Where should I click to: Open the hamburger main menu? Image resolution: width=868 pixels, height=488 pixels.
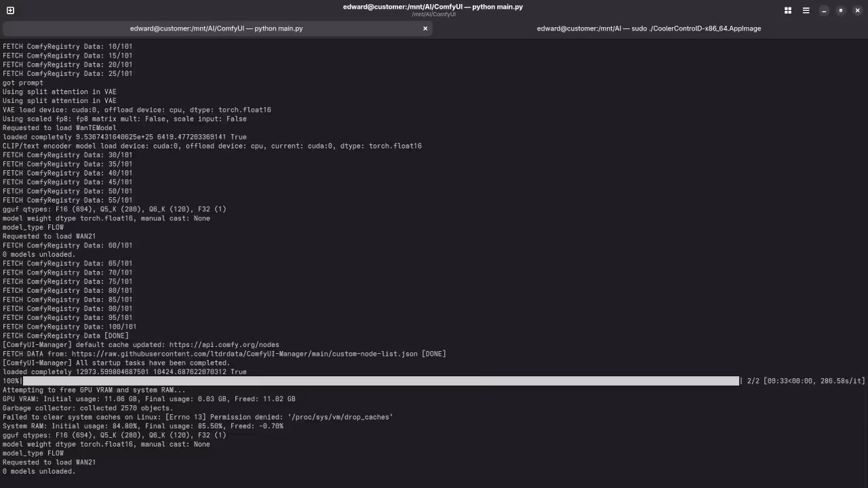(x=806, y=10)
